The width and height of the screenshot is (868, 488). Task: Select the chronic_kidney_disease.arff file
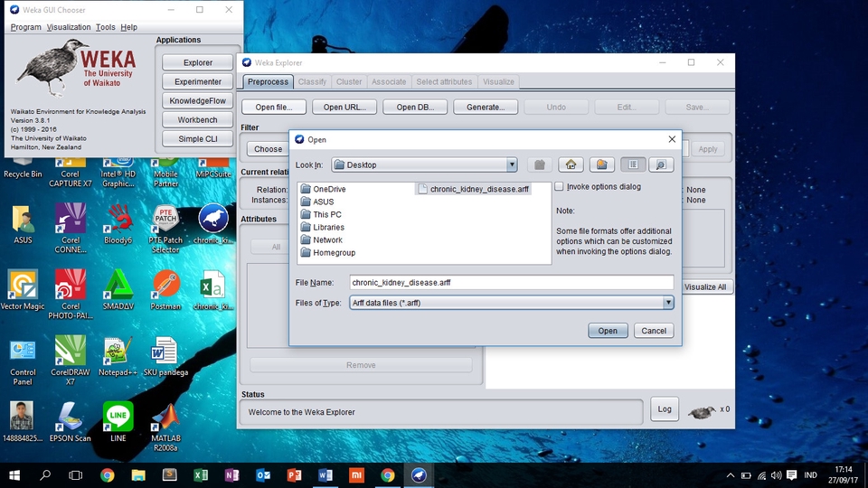[x=479, y=189]
